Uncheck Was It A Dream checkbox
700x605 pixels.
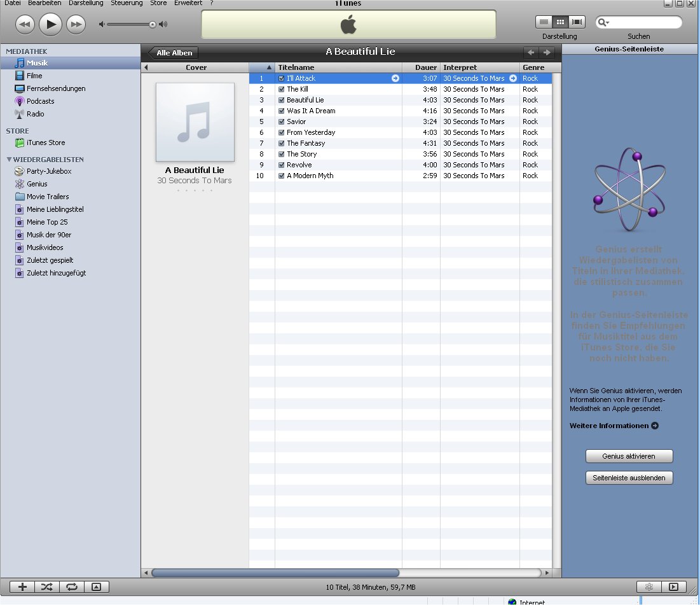click(281, 111)
